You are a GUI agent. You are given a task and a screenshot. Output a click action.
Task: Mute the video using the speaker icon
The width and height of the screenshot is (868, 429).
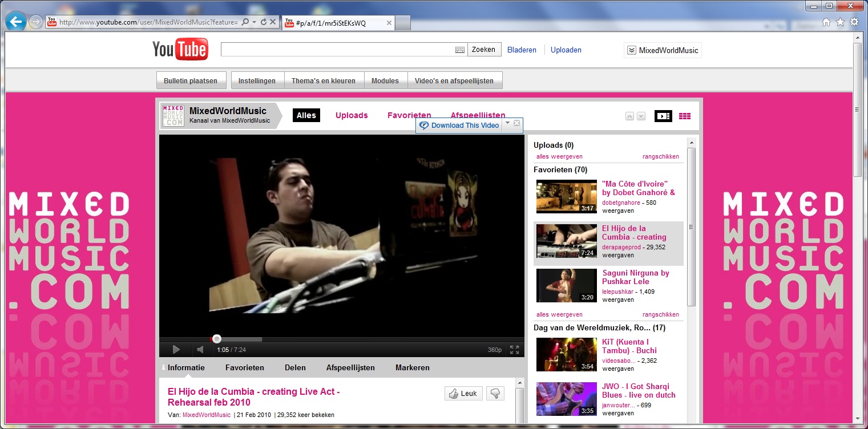tap(200, 350)
